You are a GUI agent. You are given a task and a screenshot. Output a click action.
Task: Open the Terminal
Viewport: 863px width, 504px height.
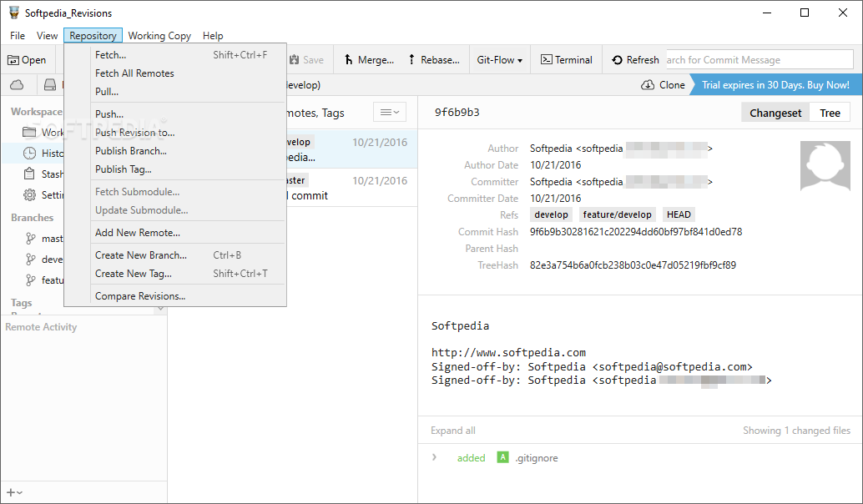(567, 60)
